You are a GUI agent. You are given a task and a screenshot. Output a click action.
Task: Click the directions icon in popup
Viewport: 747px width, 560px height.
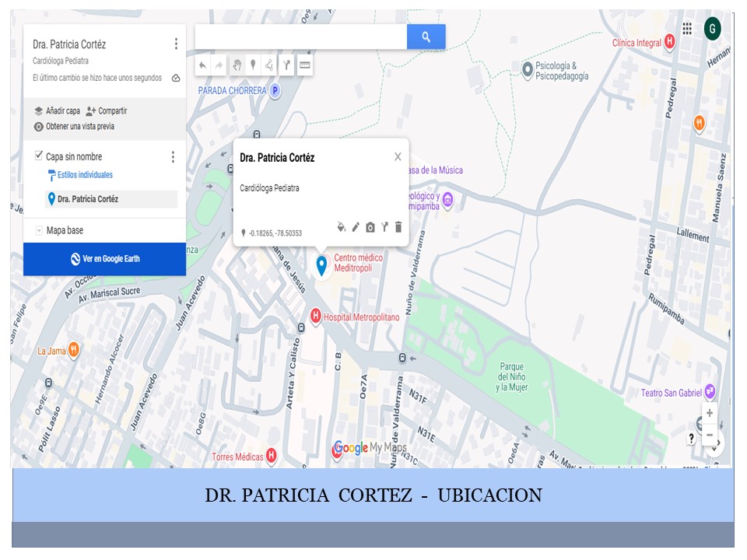[384, 227]
